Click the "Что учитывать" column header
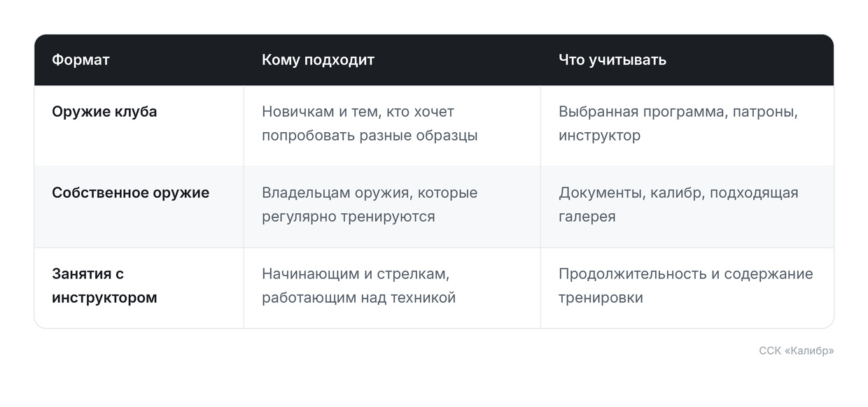This screenshot has width=868, height=407. [x=612, y=60]
